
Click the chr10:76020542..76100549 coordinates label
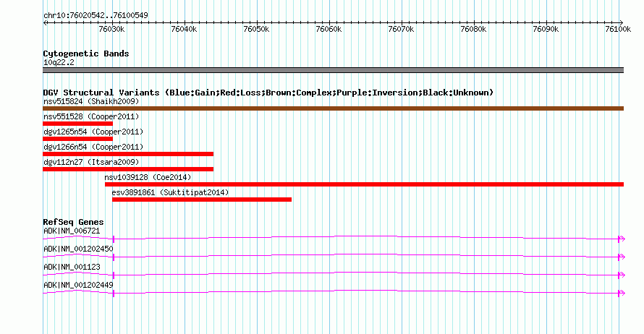point(96,15)
